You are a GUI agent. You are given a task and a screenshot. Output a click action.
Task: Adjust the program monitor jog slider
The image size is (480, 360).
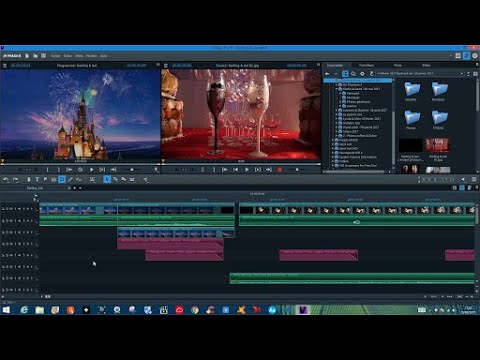pos(132,170)
